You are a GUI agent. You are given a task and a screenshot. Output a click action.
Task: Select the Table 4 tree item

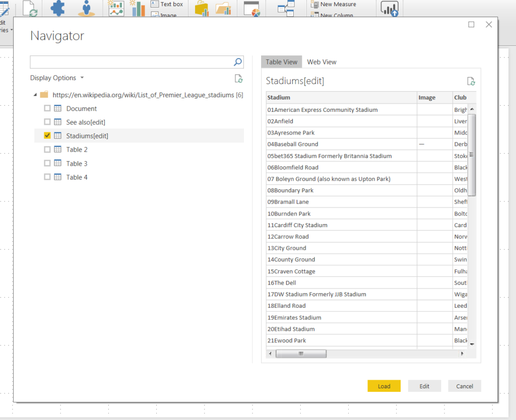tap(77, 177)
